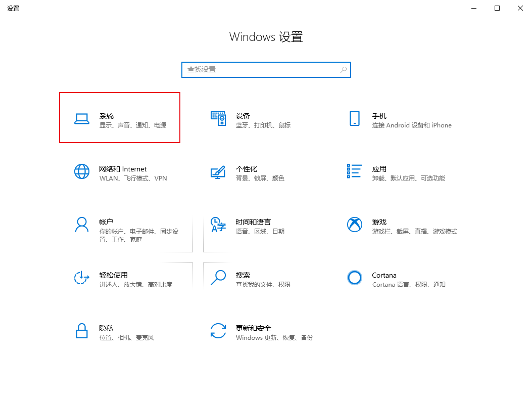Open the 网络和 Internet globe icon
Viewport: 532px width, 399px height.
[x=82, y=171]
